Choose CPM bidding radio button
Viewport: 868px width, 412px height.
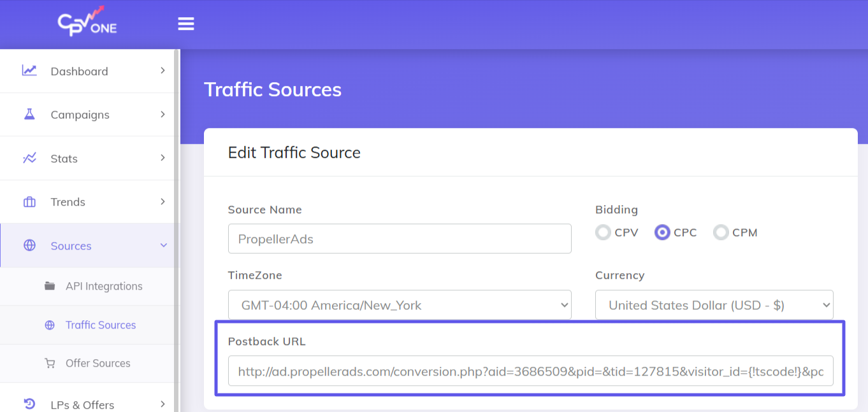pyautogui.click(x=721, y=232)
